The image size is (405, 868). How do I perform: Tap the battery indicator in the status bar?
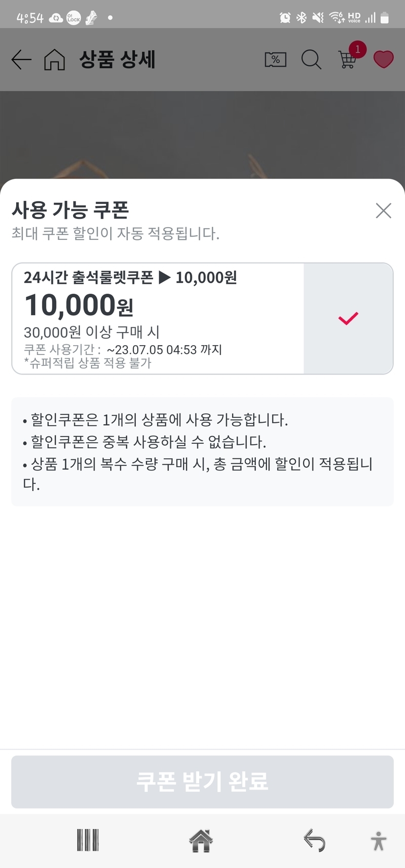point(385,18)
